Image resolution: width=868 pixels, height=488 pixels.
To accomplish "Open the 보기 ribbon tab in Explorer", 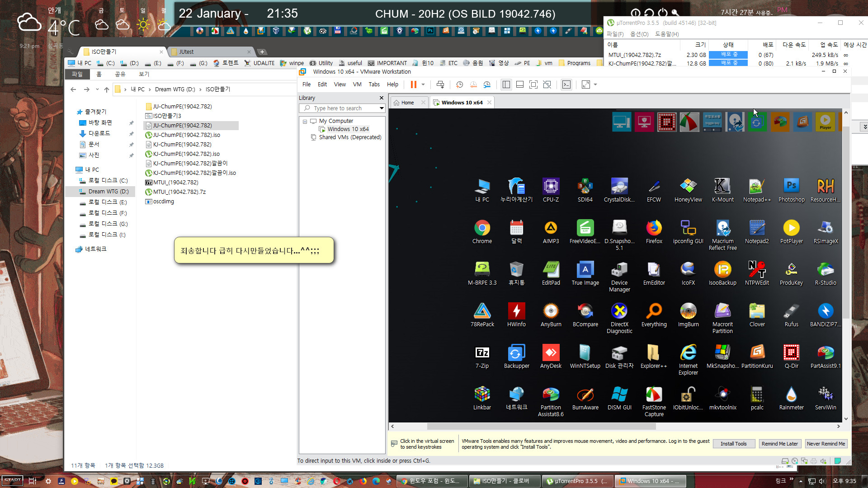I will click(x=144, y=74).
